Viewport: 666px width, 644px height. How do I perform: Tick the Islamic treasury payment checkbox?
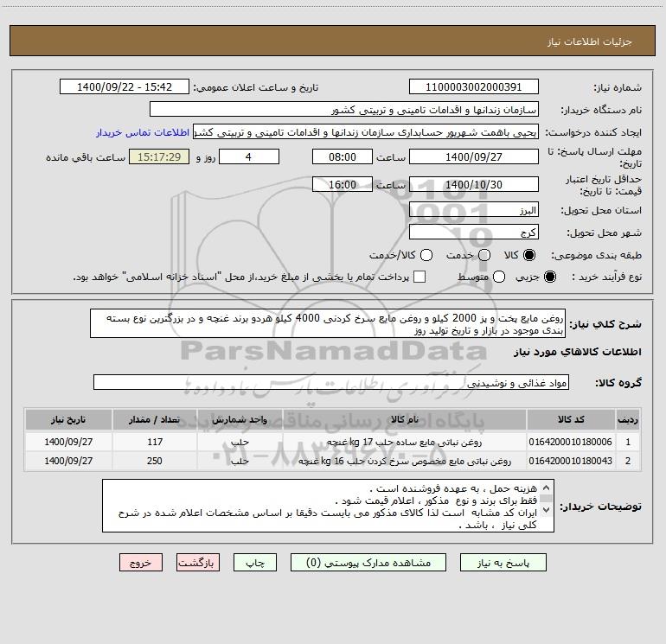click(x=419, y=277)
